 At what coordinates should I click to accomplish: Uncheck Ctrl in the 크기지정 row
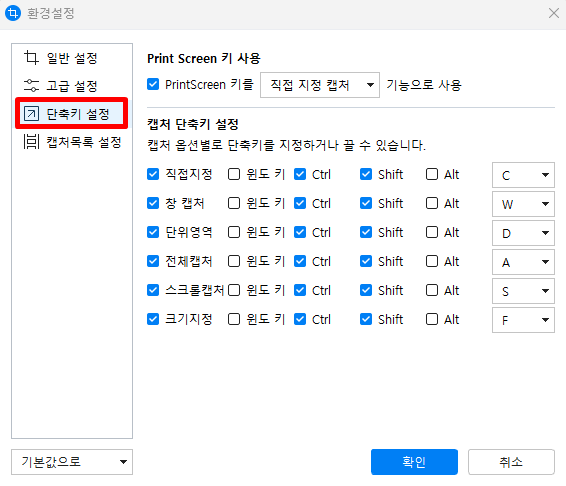pyautogui.click(x=300, y=319)
